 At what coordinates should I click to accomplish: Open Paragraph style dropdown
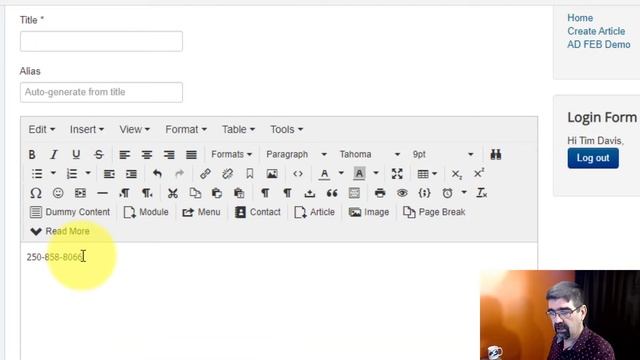point(296,154)
